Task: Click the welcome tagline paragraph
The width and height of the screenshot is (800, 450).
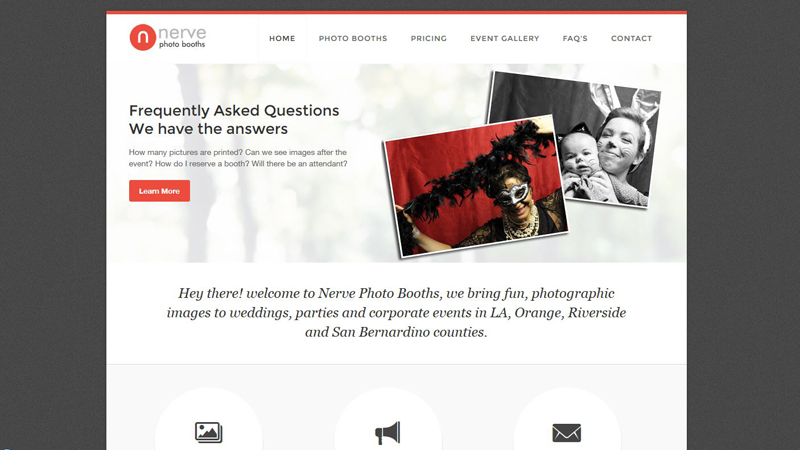Action: tap(396, 312)
